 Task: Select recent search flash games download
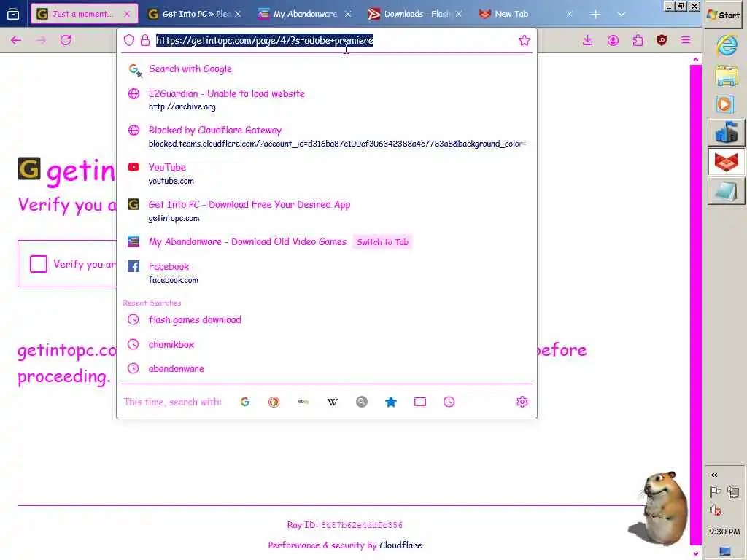(x=327, y=319)
